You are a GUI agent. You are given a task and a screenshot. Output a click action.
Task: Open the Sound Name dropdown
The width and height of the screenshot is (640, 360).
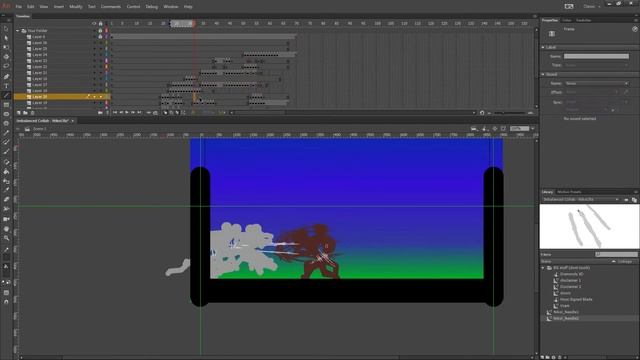pos(596,83)
